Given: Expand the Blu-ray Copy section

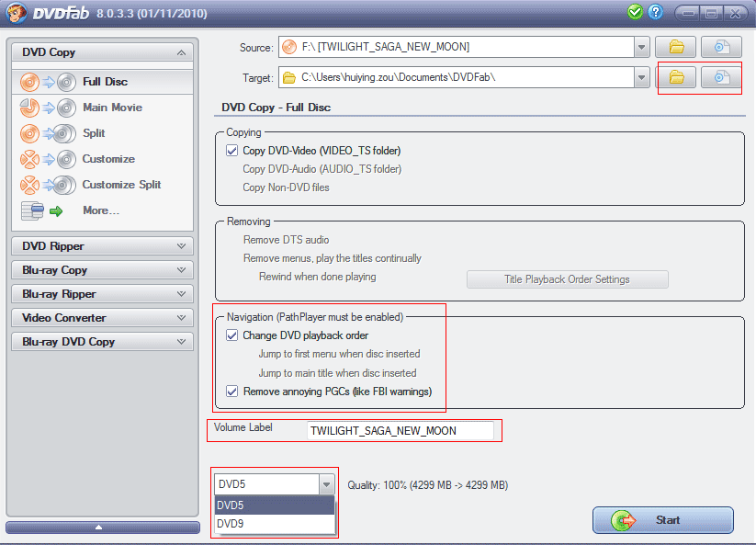Looking at the screenshot, I should pos(181,270).
